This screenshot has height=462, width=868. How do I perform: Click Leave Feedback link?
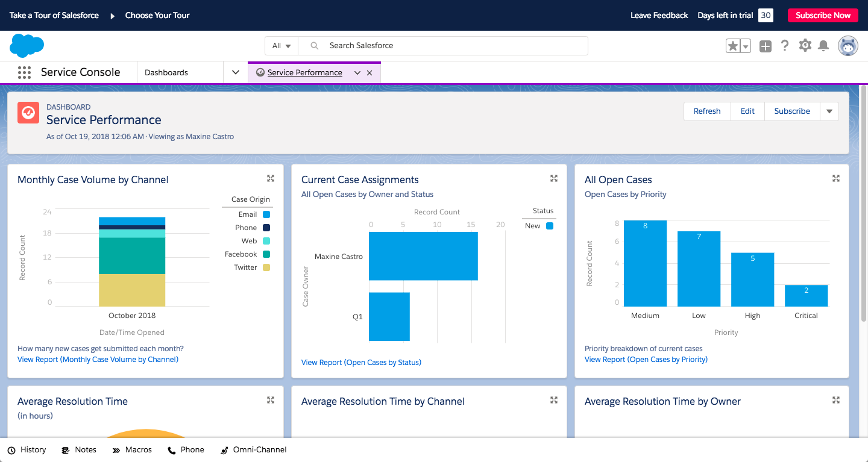pos(659,16)
